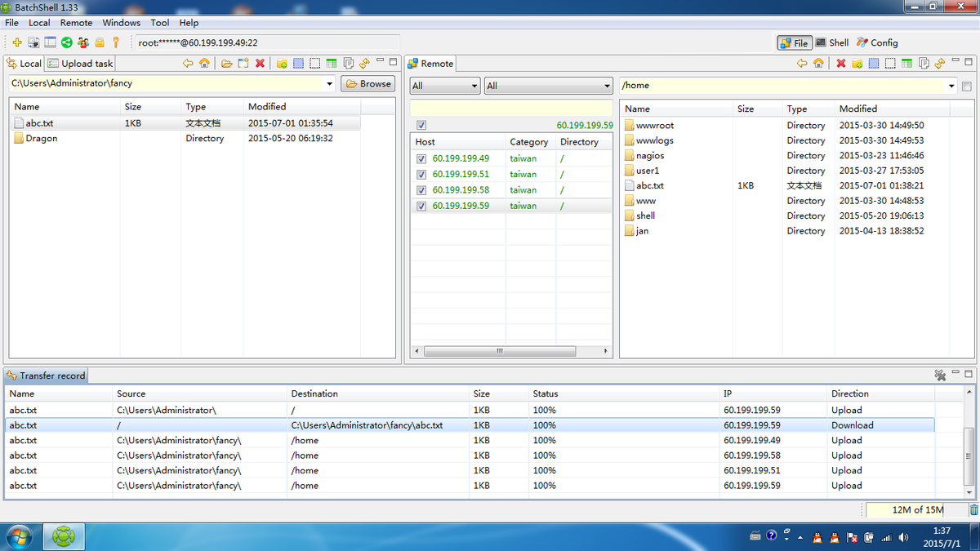Click green table icon in Remote toolbar
Image resolution: width=980 pixels, height=551 pixels.
907,63
